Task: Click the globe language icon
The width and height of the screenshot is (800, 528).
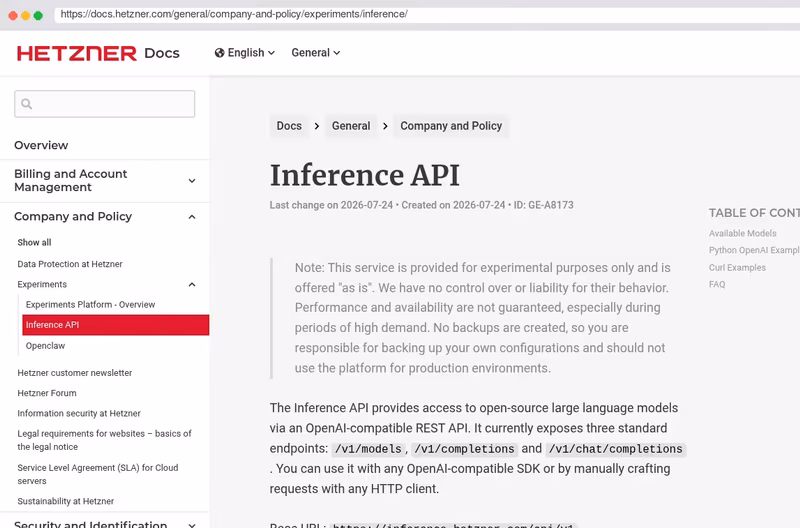Action: point(219,53)
